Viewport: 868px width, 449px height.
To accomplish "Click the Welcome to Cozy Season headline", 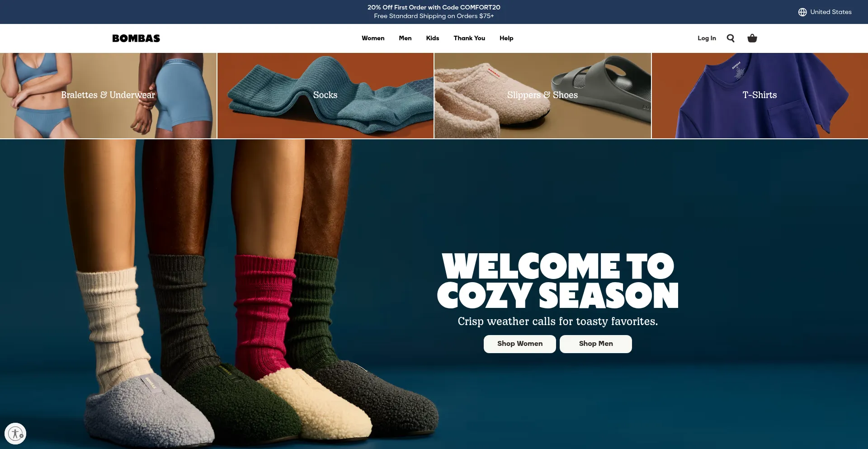I will (x=558, y=280).
